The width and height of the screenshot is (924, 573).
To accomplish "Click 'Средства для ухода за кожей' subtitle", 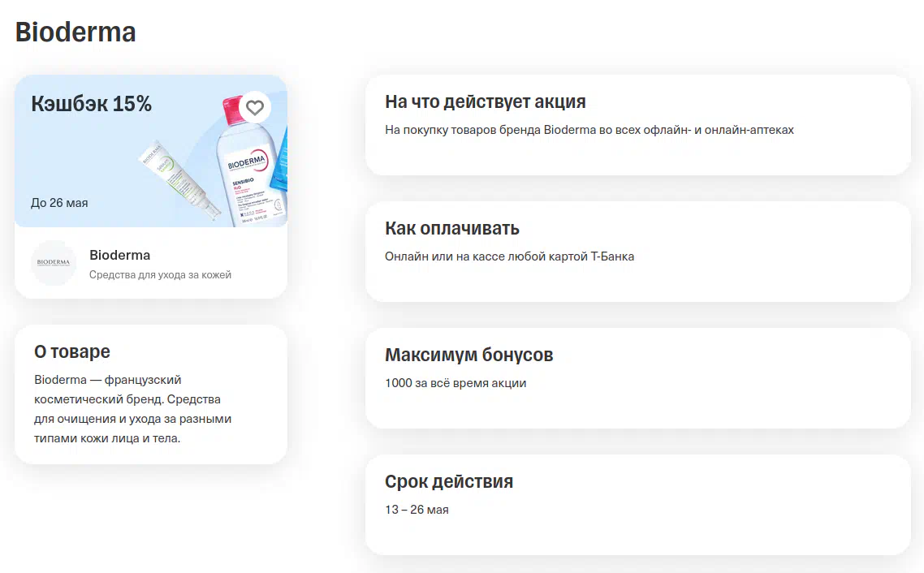I will click(160, 274).
